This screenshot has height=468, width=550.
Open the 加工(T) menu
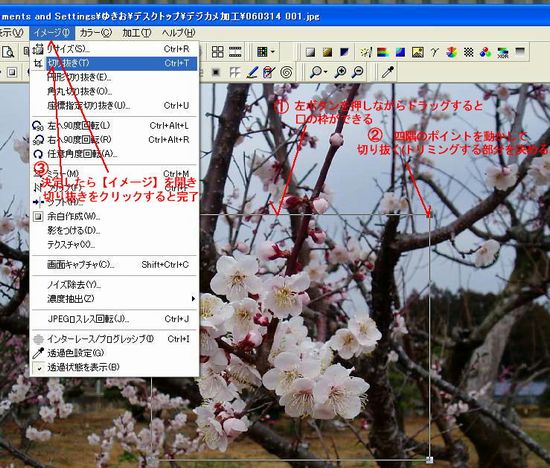point(136,33)
